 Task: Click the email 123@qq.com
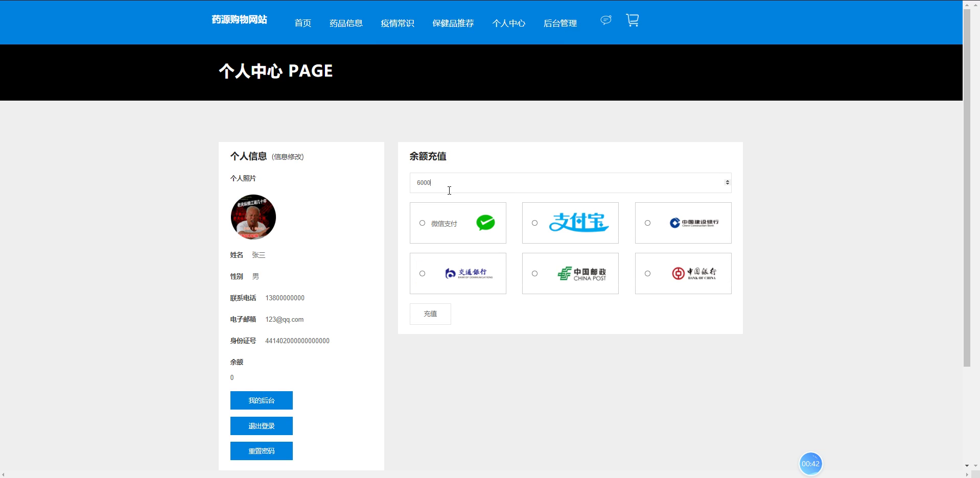(284, 319)
